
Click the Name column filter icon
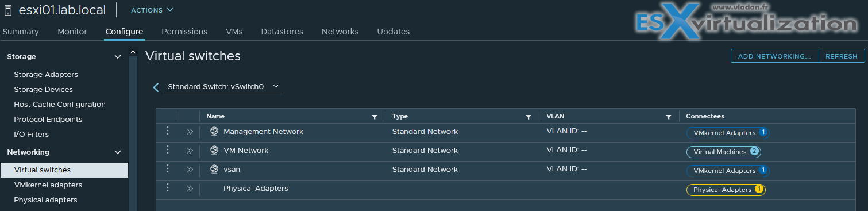(375, 117)
